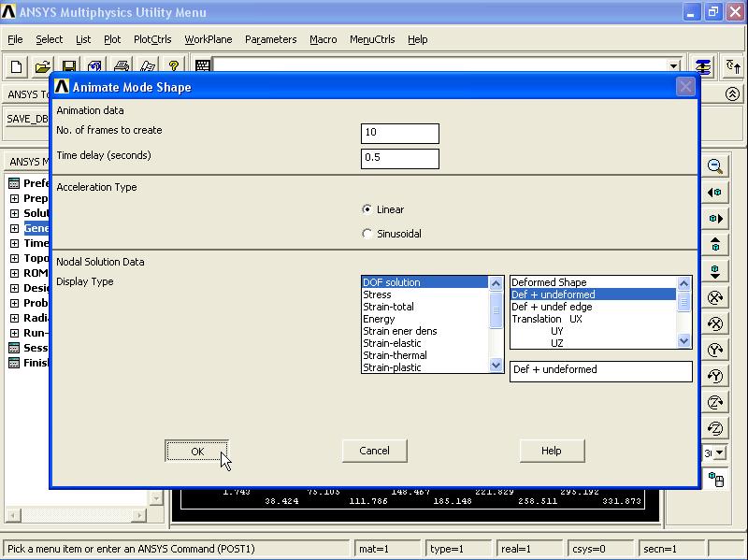Expand the Preprocessor tree node

14,198
